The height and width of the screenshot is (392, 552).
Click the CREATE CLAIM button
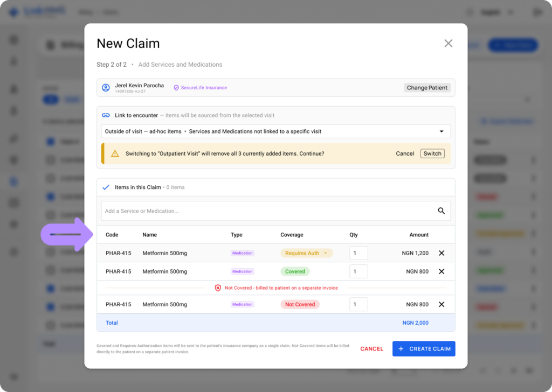pos(424,349)
